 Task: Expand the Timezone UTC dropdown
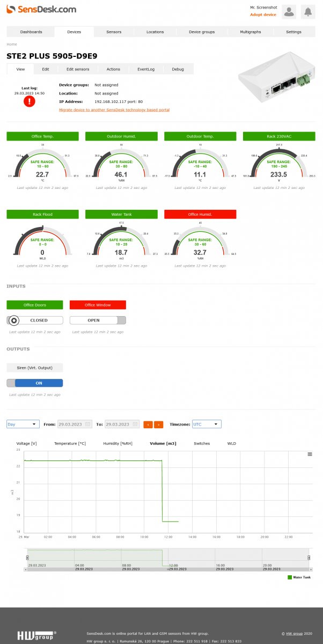tap(207, 424)
